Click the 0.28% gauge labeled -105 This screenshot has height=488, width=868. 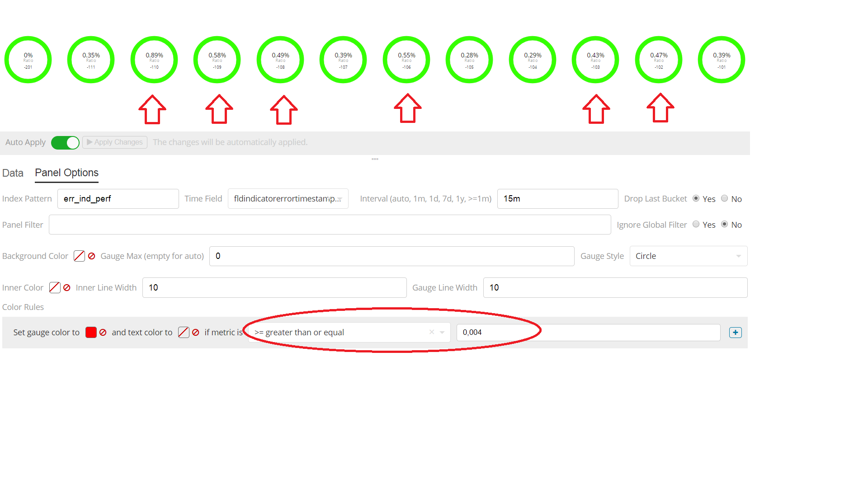click(469, 60)
